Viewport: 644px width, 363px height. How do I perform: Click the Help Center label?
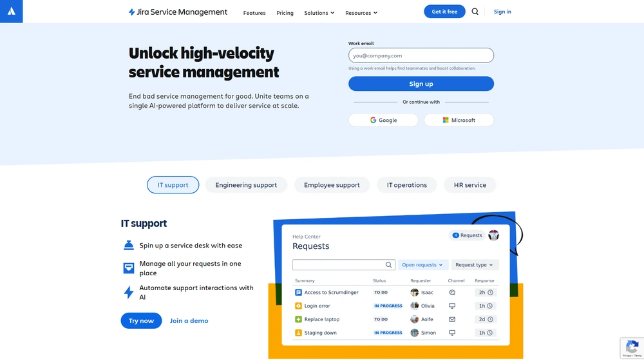tap(307, 237)
